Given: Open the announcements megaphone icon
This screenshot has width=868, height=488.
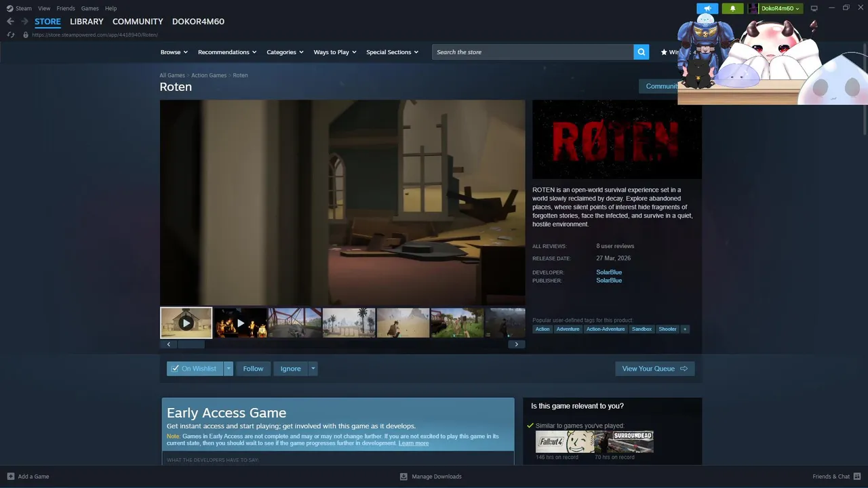Looking at the screenshot, I should click(x=707, y=8).
